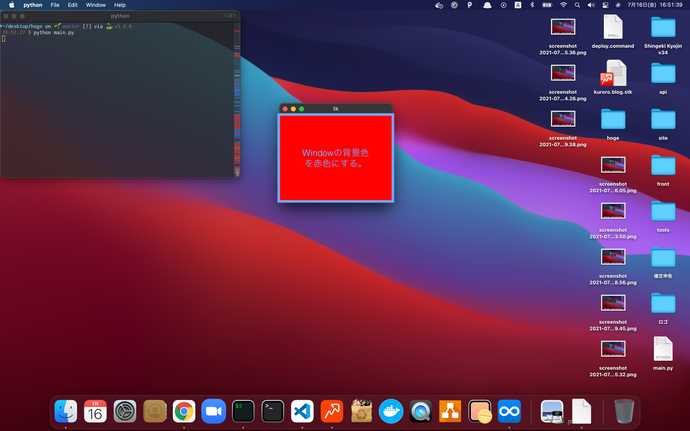Open blank document stack in Dock
Screen dimensions: 690x431
581,411
